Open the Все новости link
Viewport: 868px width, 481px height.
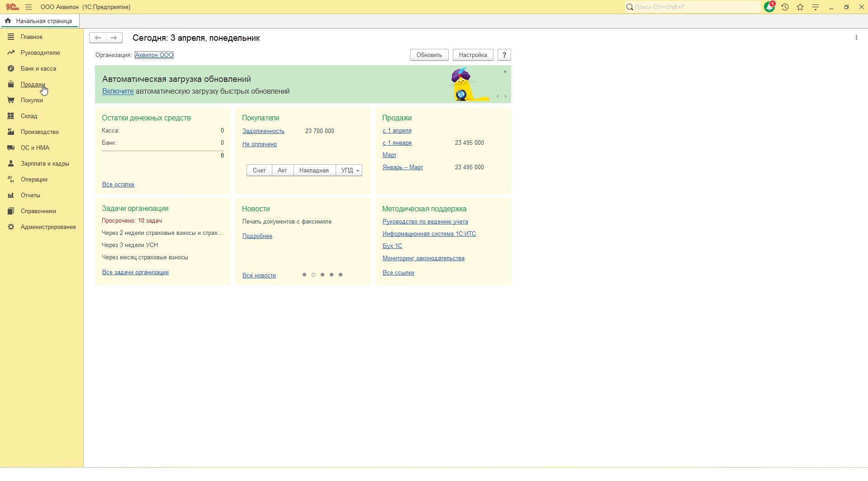pyautogui.click(x=259, y=275)
